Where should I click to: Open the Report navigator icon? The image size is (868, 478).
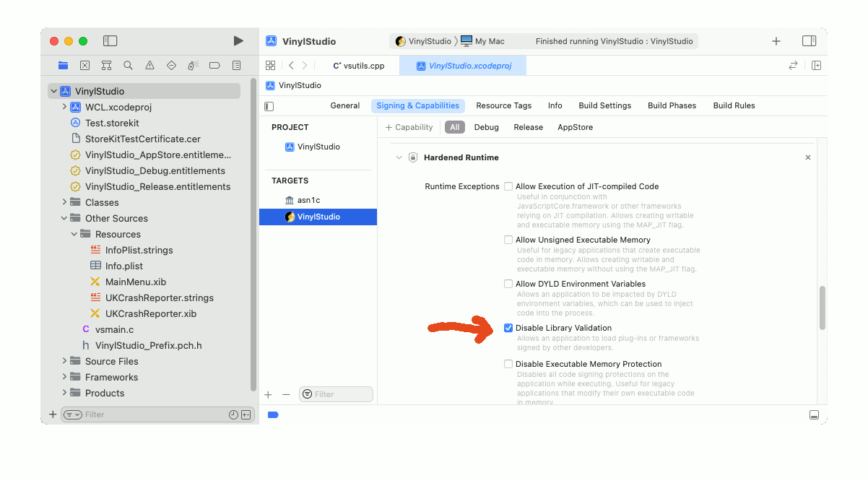[236, 65]
